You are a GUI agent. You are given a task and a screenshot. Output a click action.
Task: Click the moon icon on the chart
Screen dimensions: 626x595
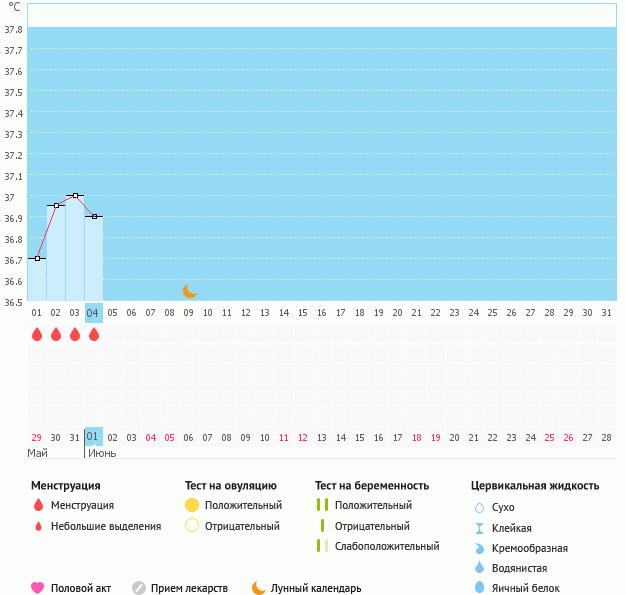click(189, 290)
